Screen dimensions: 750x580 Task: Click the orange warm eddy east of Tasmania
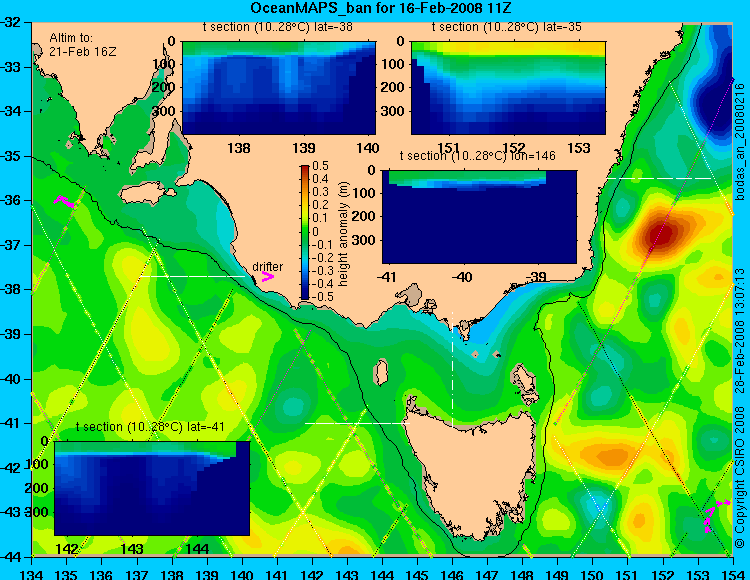[x=610, y=454]
